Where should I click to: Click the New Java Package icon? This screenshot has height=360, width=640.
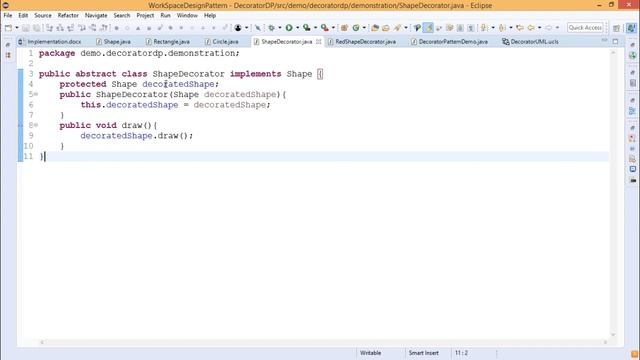344,28
